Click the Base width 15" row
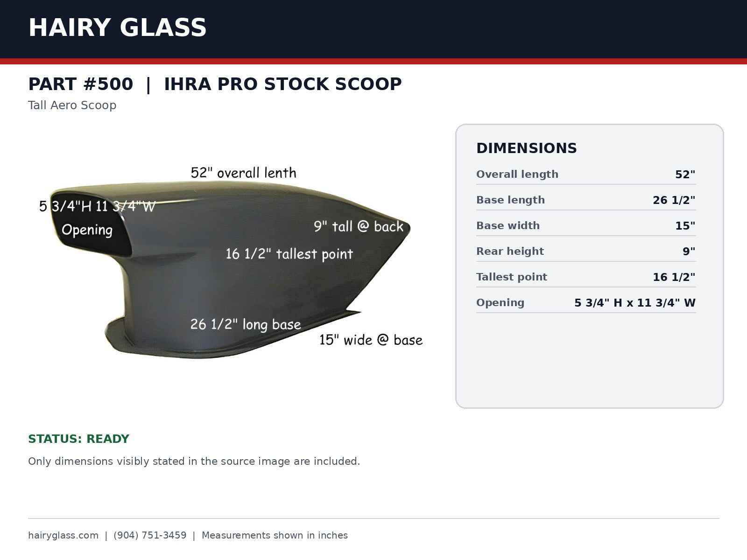Viewport: 747px width, 560px height. point(586,226)
